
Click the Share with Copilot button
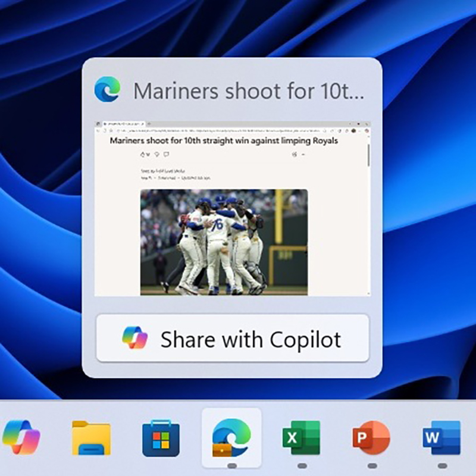pos(233,338)
